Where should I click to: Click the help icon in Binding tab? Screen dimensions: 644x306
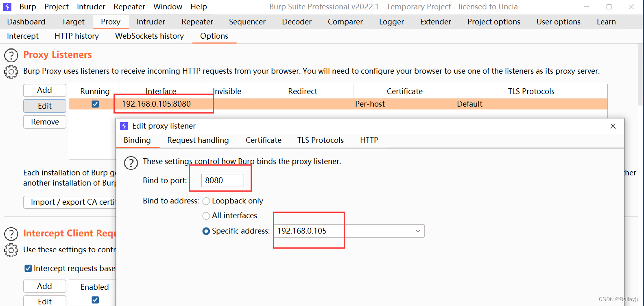coord(131,163)
